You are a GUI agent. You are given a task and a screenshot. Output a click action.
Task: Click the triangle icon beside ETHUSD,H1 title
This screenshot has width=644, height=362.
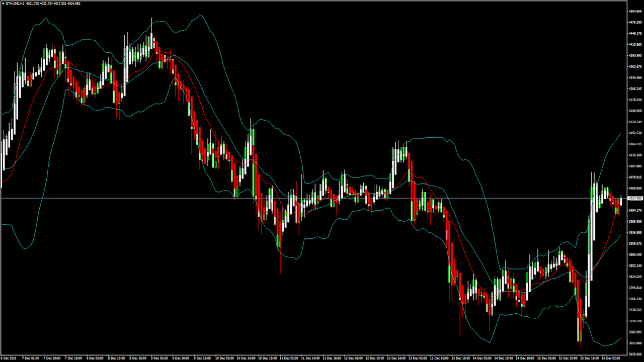(3, 4)
